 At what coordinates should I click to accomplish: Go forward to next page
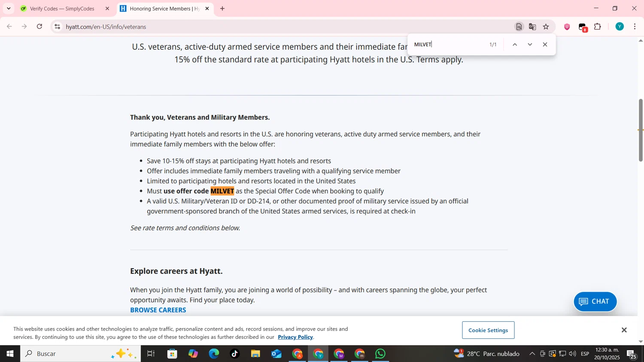point(24,27)
